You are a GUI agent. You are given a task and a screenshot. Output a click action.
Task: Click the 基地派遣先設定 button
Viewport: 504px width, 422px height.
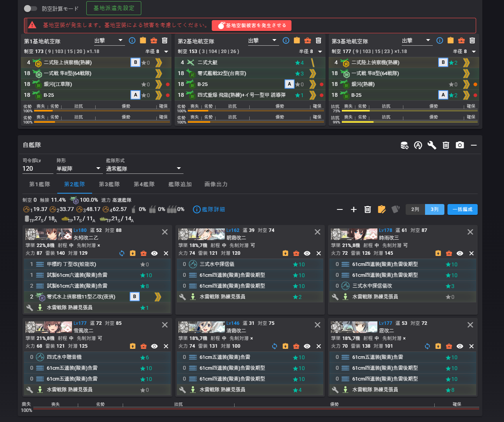point(114,8)
